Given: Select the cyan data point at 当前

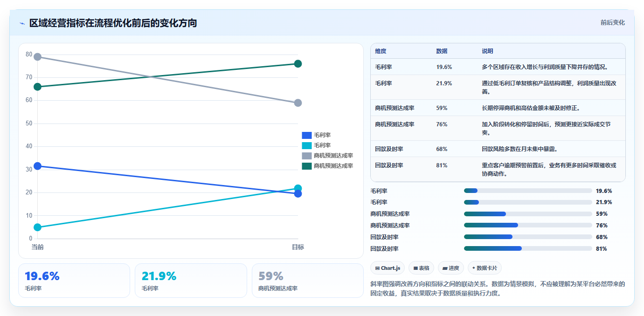Looking at the screenshot, I should (38, 227).
